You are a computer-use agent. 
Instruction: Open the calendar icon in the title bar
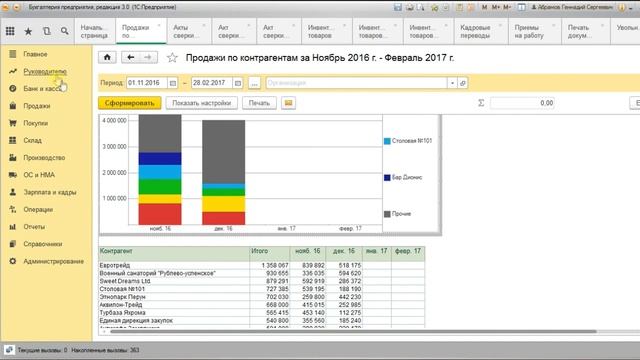coord(471,7)
